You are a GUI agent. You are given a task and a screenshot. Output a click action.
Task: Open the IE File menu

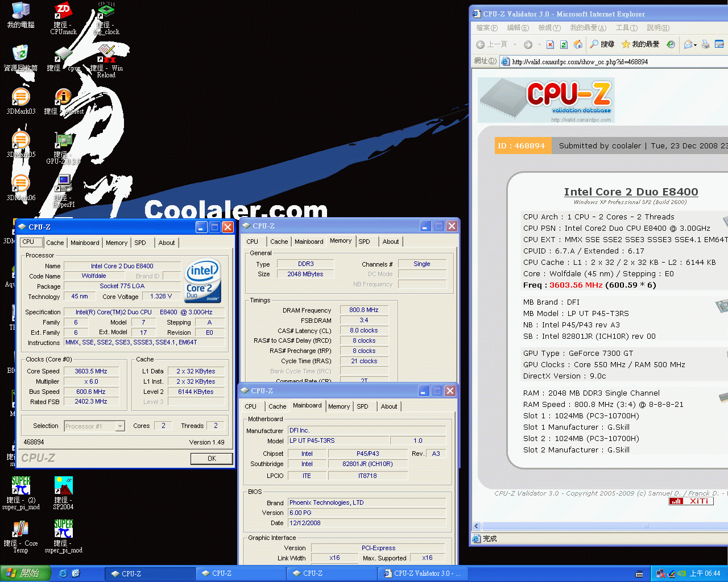tap(487, 28)
